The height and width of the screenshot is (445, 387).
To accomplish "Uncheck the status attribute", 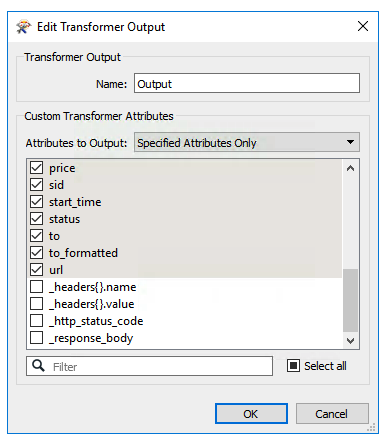I will click(36, 219).
